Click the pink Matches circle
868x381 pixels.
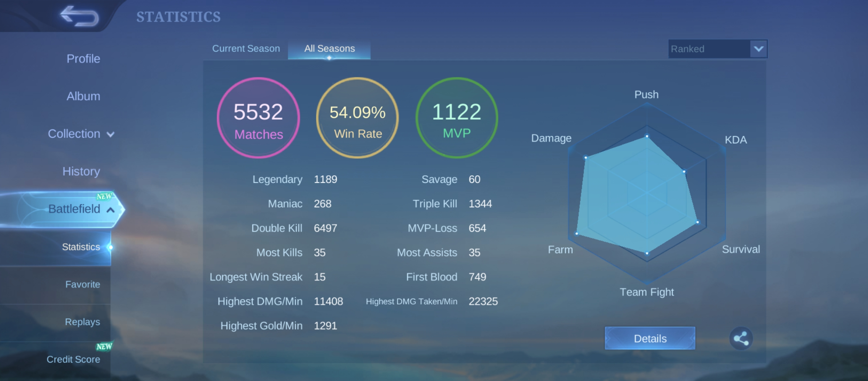coord(258,118)
